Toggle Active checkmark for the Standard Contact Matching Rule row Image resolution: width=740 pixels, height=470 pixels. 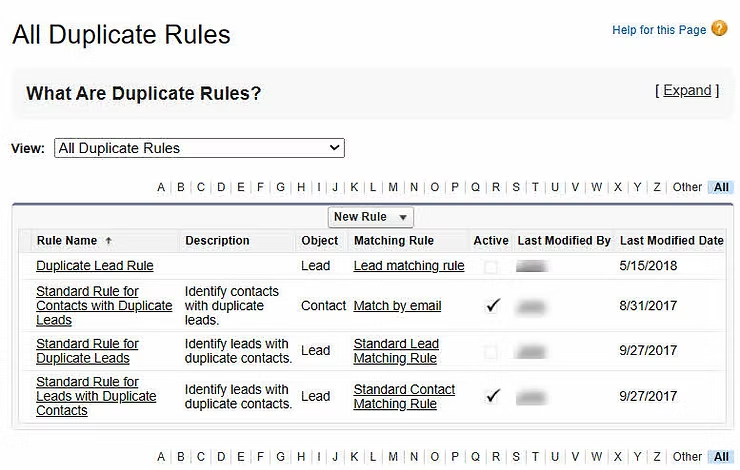point(492,396)
